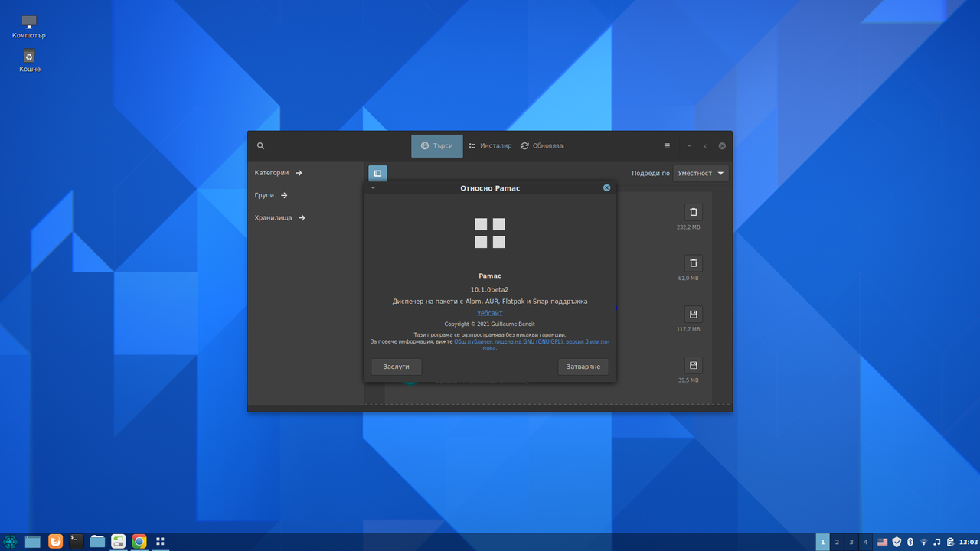Viewport: 980px width, 551px height.
Task: Install the package sized 117,7 MB
Action: 694,315
